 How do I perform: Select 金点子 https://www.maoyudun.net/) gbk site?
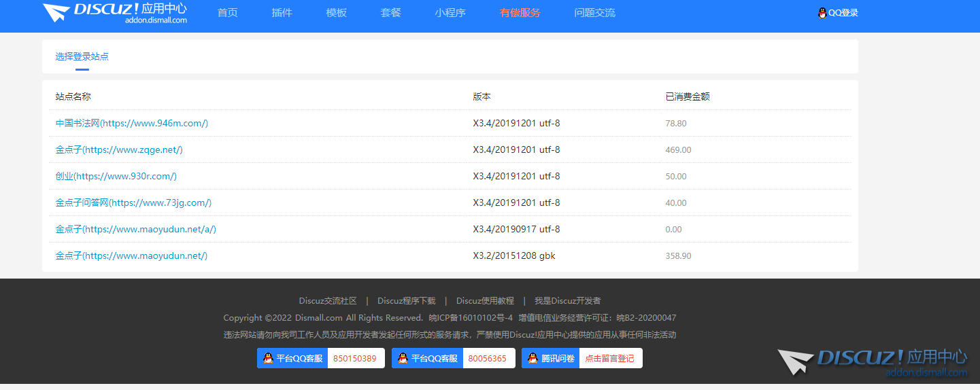[x=131, y=255]
